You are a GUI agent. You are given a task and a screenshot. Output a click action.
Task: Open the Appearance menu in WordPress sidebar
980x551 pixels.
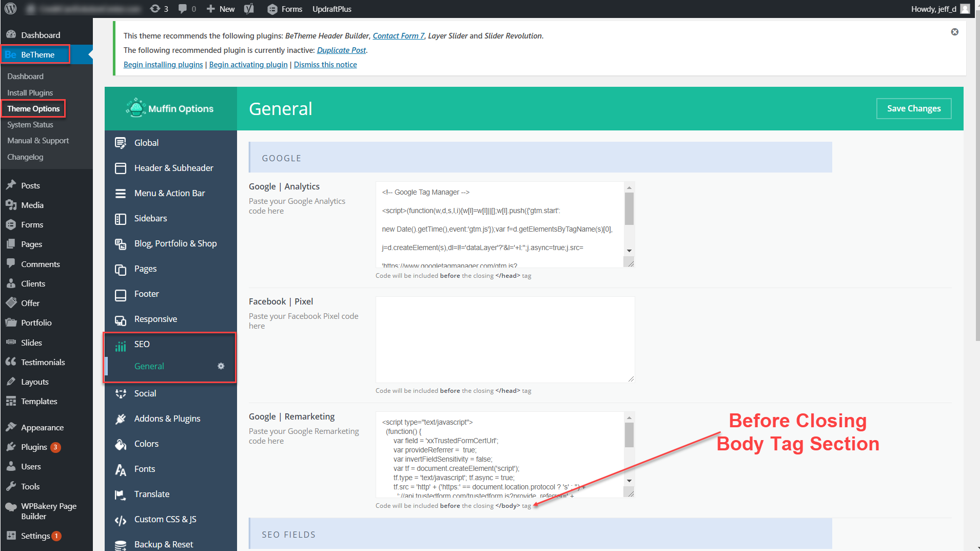(x=42, y=427)
